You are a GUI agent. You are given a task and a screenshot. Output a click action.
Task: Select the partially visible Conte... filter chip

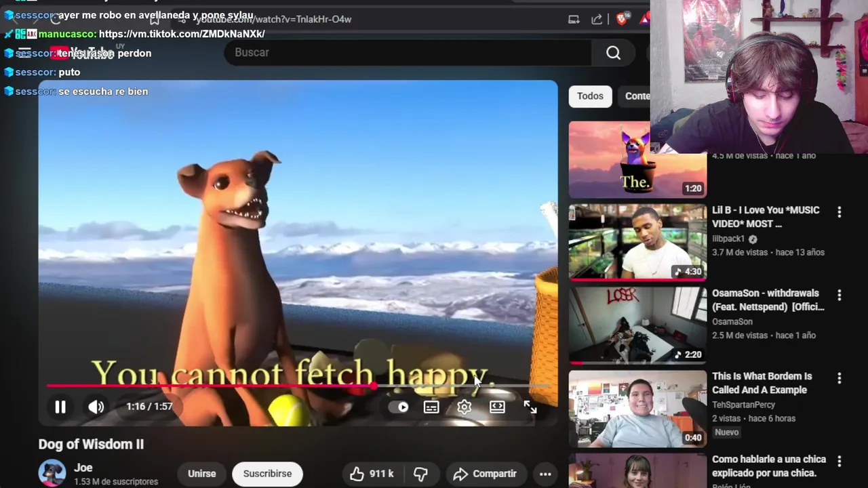[635, 96]
